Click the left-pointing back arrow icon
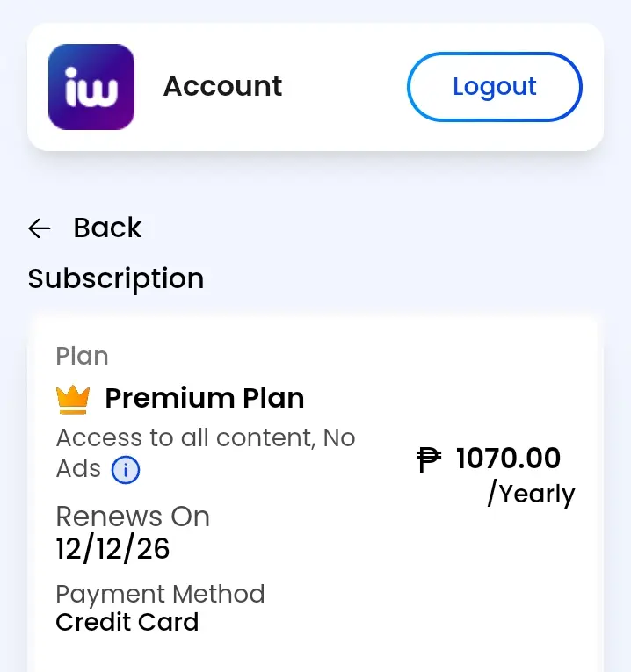This screenshot has height=672, width=631. pyautogui.click(x=40, y=228)
